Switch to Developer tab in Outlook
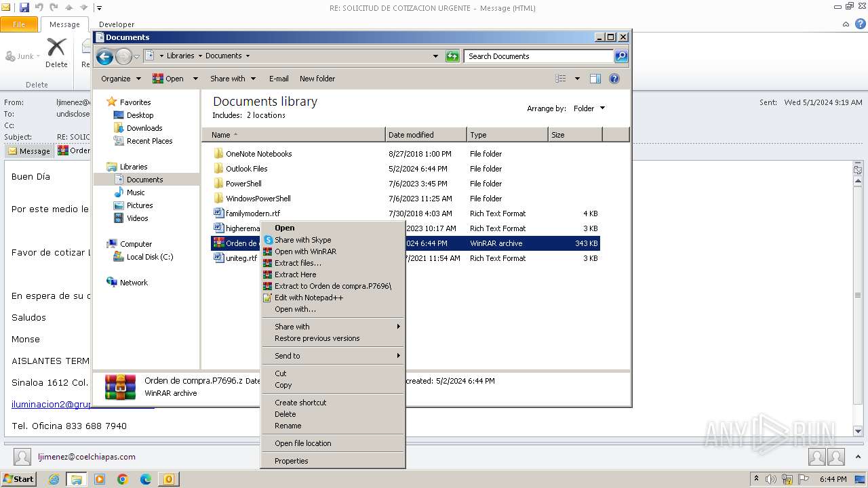868x488 pixels. coord(117,24)
